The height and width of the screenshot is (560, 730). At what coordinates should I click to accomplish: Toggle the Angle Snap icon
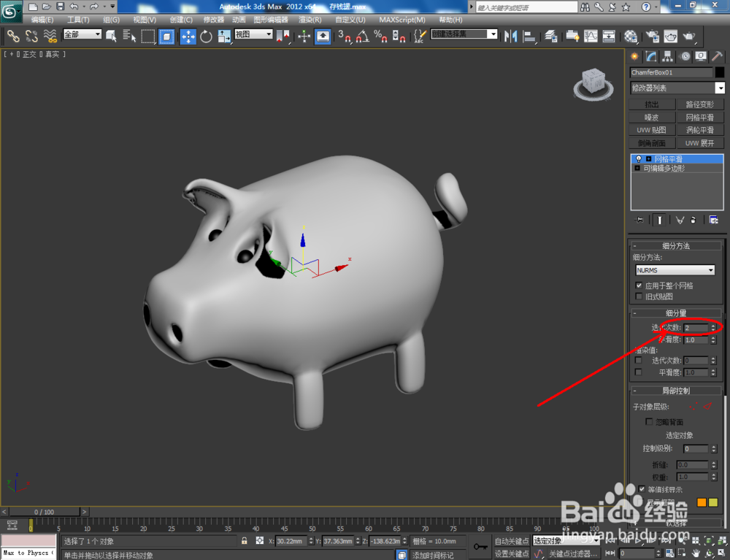(363, 36)
